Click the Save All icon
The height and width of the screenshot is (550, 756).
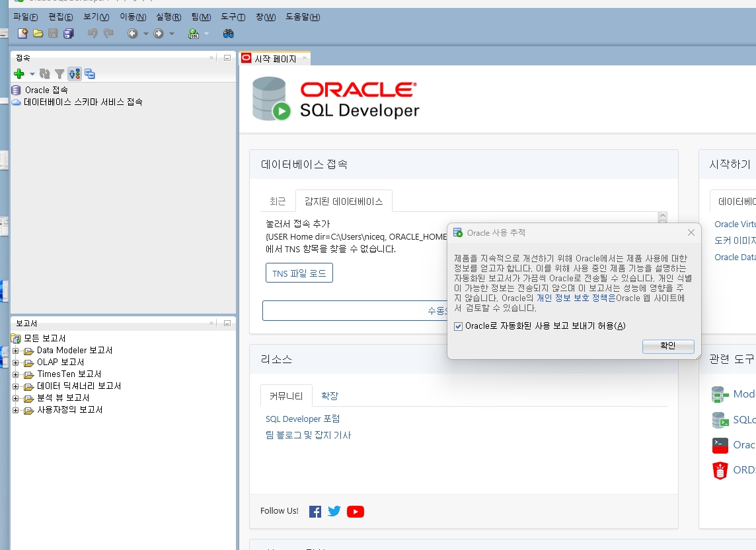69,33
